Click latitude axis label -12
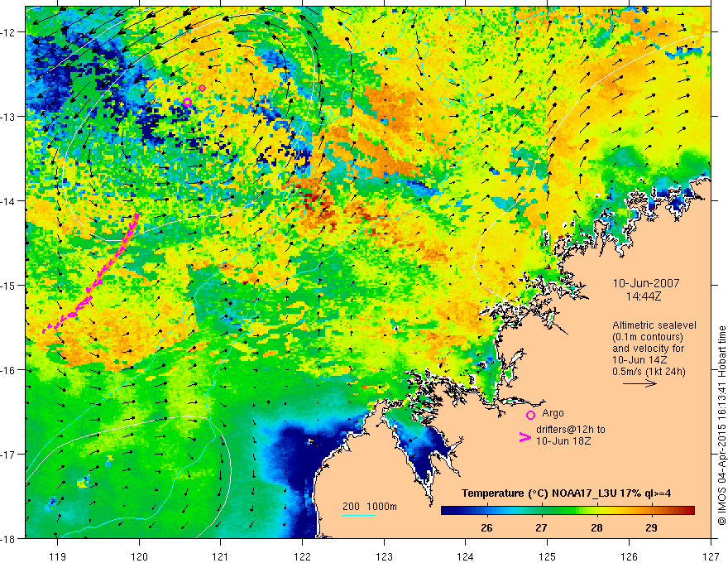Image resolution: width=728 pixels, height=563 pixels. 8,32
